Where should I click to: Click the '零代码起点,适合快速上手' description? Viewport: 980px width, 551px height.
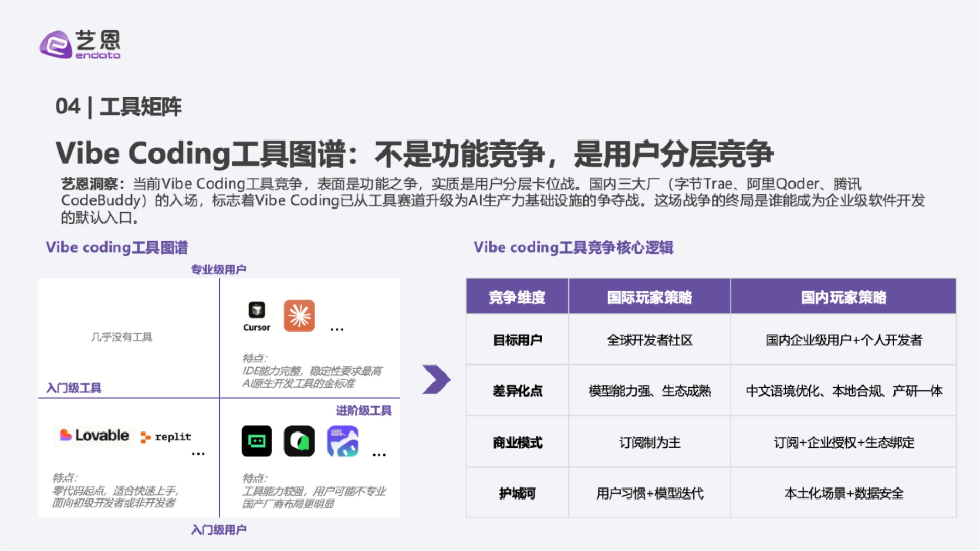[115, 490]
